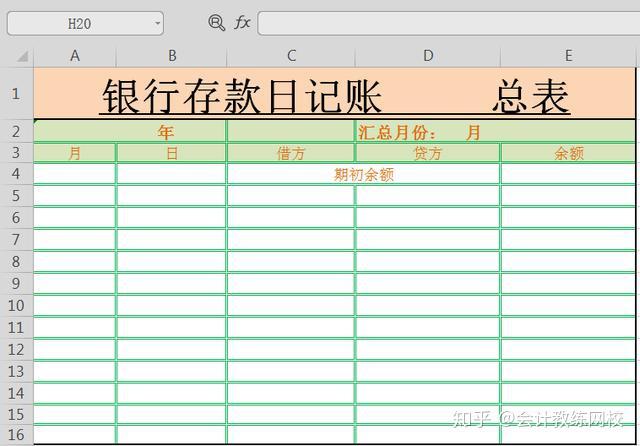
Task: Select row 14 header
Action: (x=16, y=393)
